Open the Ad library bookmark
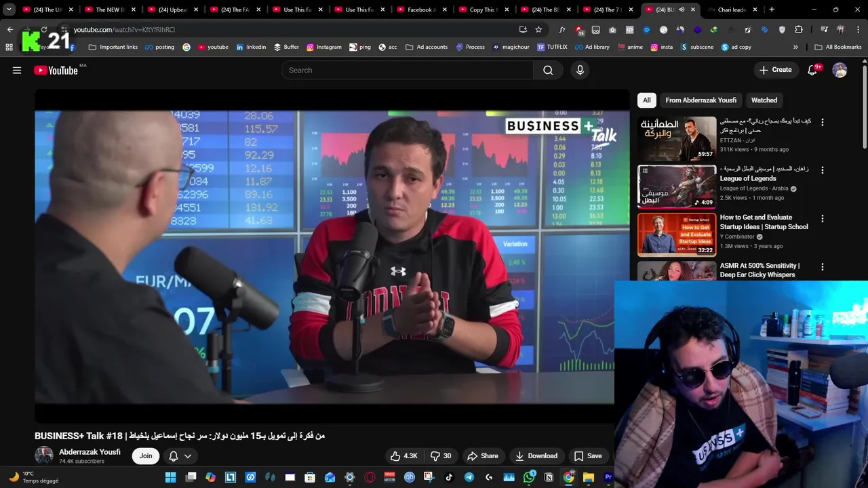Image resolution: width=868 pixels, height=488 pixels. (592, 47)
